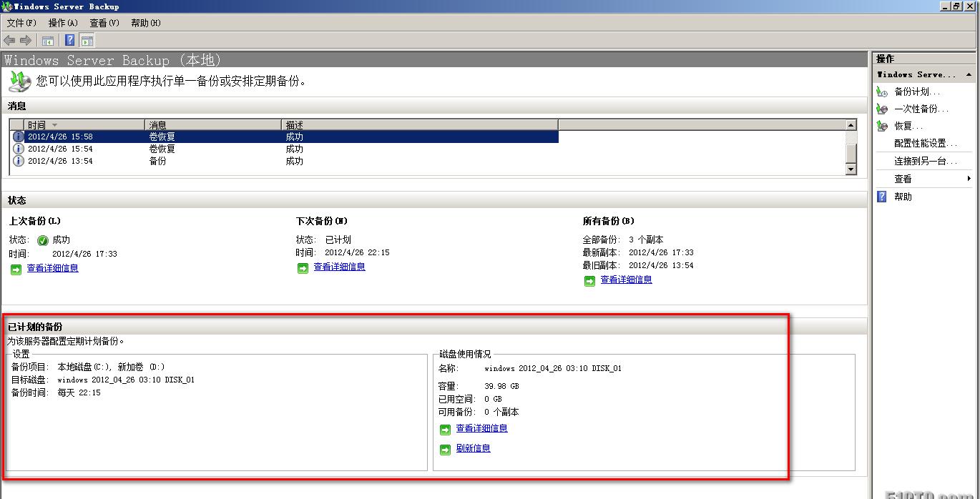Image resolution: width=980 pixels, height=499 pixels.
Task: Select the 2012/4/26 15:58 卷恢复 row
Action: click(x=284, y=137)
